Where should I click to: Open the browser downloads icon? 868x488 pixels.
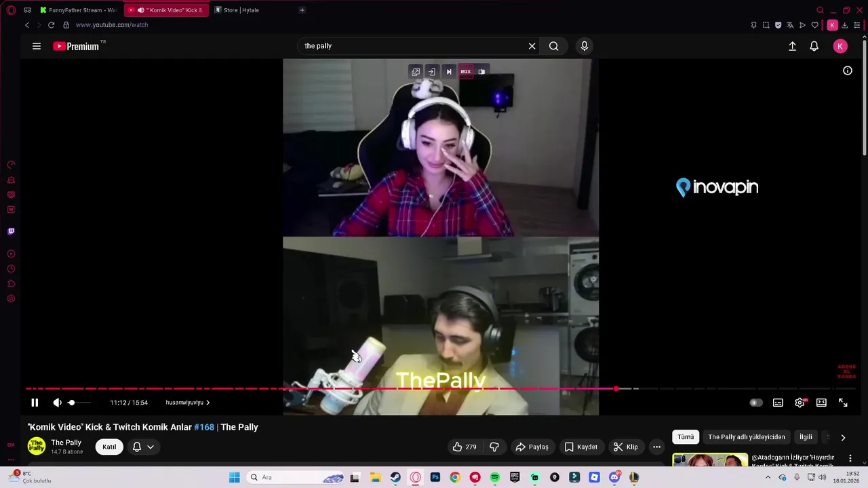[x=845, y=25]
